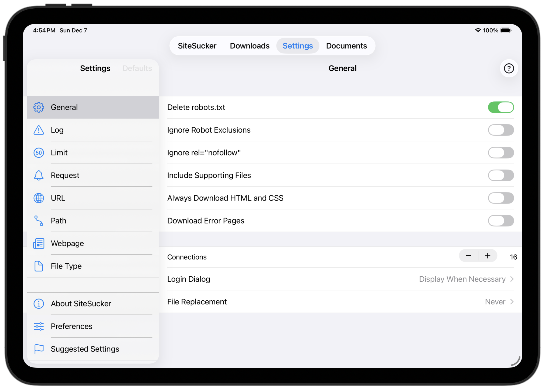Click the Defaults button
This screenshot has width=545, height=392.
click(x=137, y=68)
